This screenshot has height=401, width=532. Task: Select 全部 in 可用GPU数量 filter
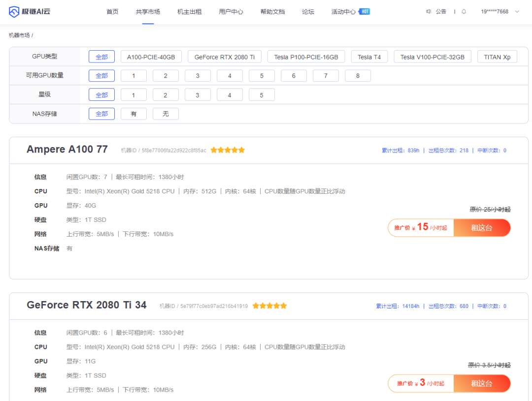[x=102, y=76]
